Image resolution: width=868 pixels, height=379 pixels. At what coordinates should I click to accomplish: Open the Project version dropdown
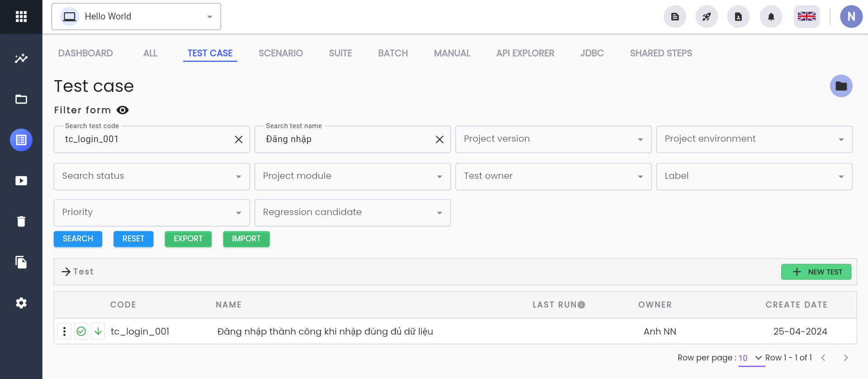pyautogui.click(x=553, y=139)
